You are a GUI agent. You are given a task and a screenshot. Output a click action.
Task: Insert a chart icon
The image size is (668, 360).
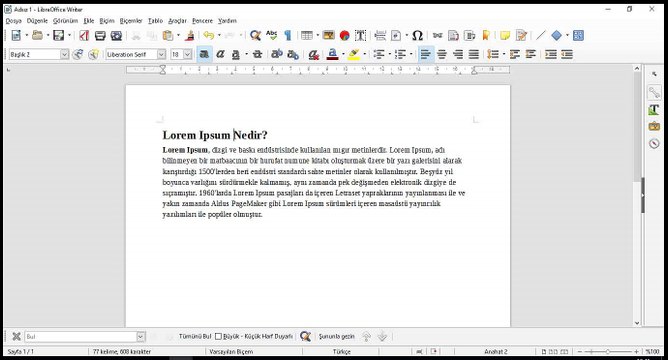click(x=344, y=35)
